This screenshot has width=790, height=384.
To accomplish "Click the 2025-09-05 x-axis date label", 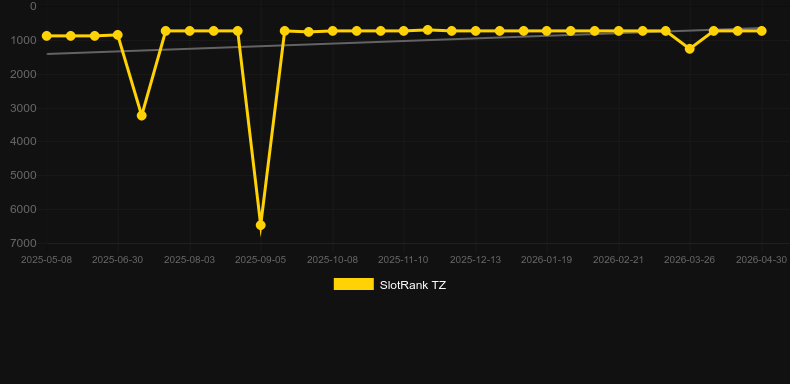I will click(x=260, y=260).
